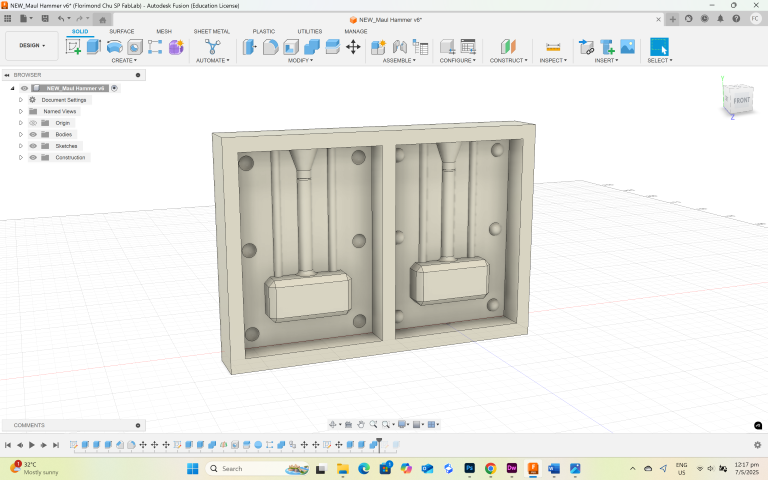Image resolution: width=768 pixels, height=480 pixels.
Task: Select the New Component tool
Action: [378, 47]
